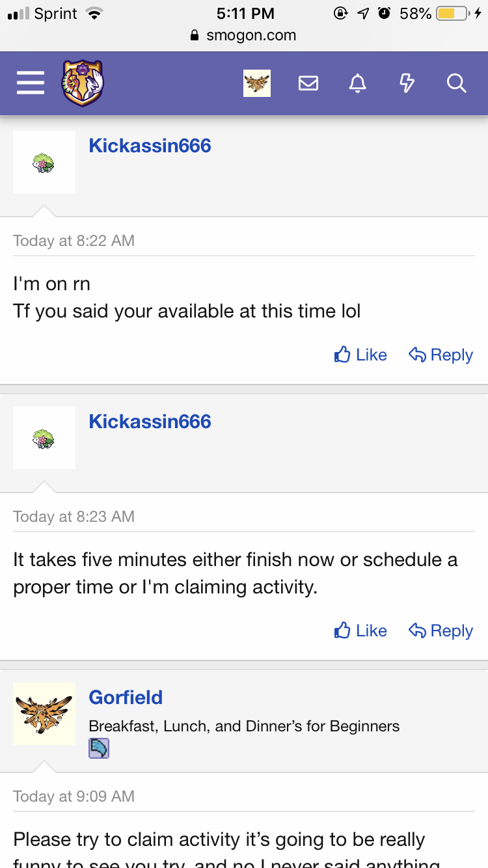Open the What's New lightning icon
The image size is (488, 868).
[x=407, y=83]
